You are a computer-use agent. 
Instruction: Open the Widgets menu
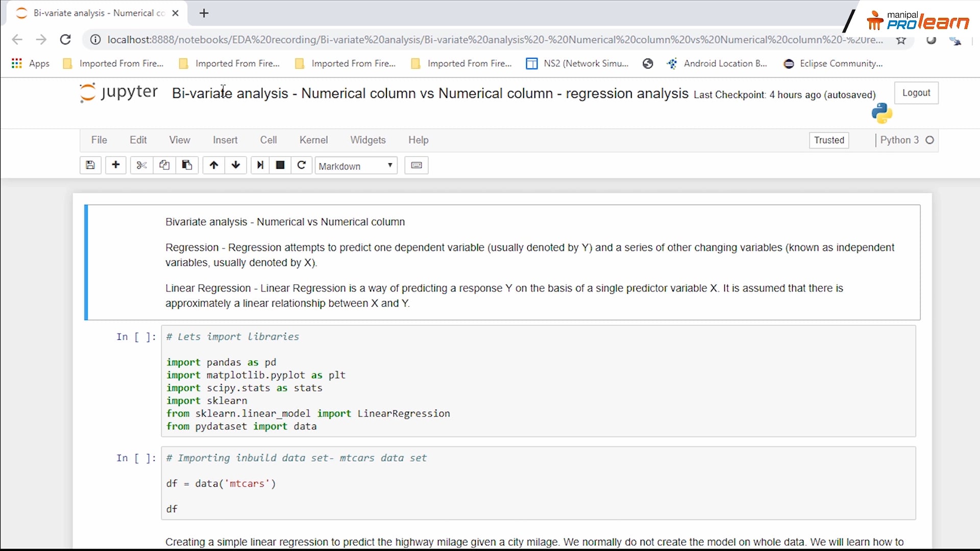tap(368, 140)
